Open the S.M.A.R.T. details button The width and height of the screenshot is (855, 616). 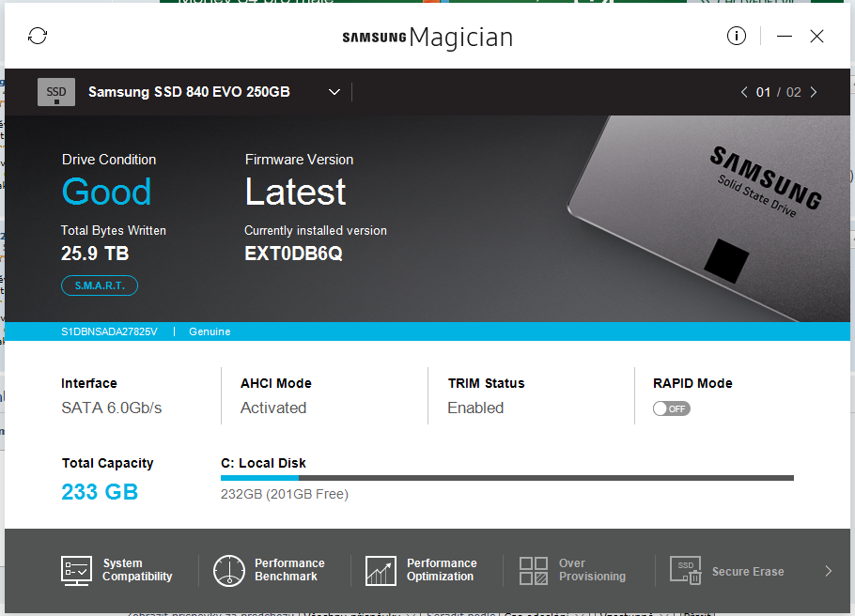pos(100,285)
